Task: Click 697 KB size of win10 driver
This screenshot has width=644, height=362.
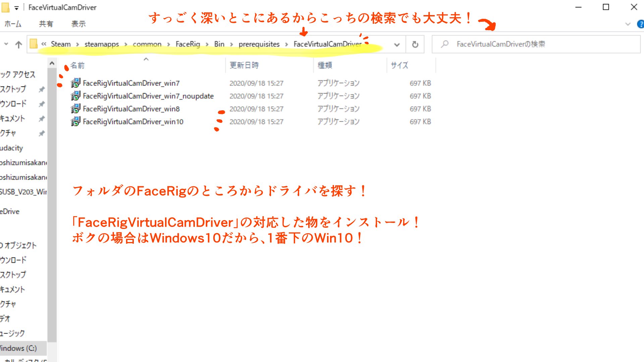Action: 420,122
